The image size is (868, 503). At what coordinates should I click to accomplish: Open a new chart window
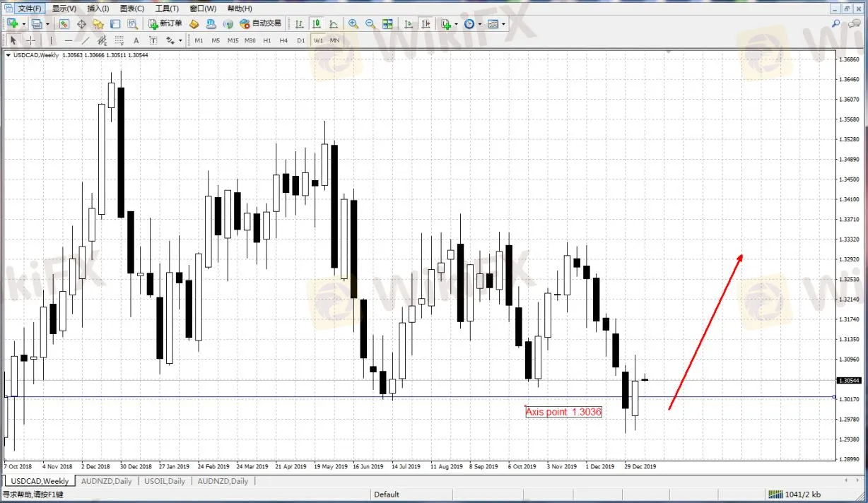click(x=13, y=23)
